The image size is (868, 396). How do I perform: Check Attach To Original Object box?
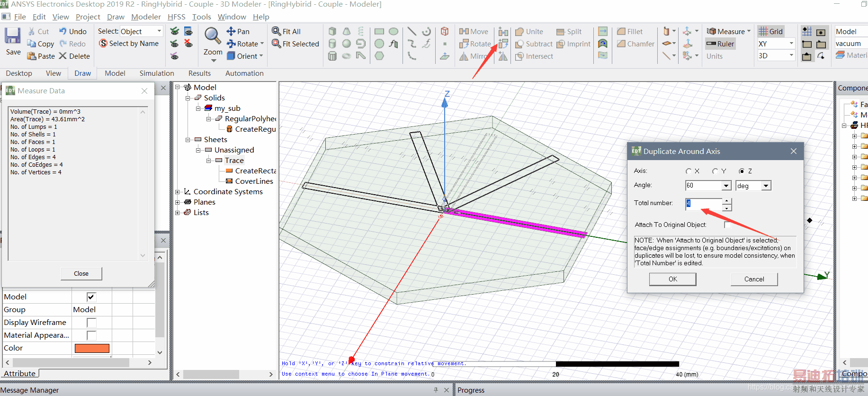[727, 225]
